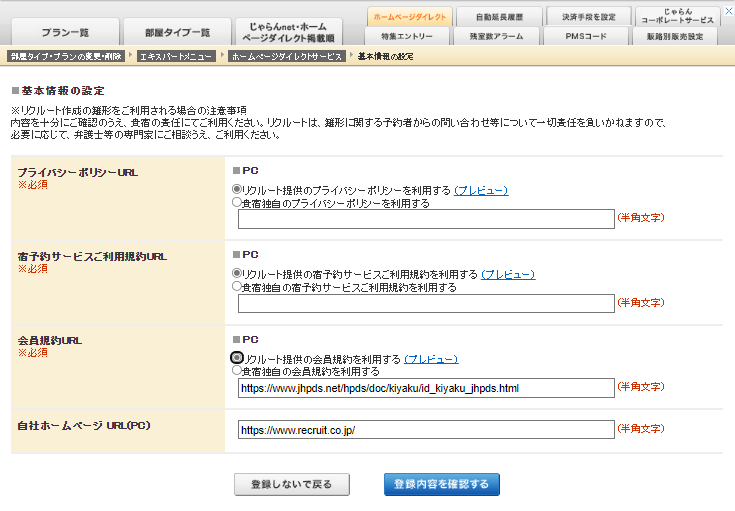Select Recruit-provided 会員規約 radio option

tap(237, 357)
